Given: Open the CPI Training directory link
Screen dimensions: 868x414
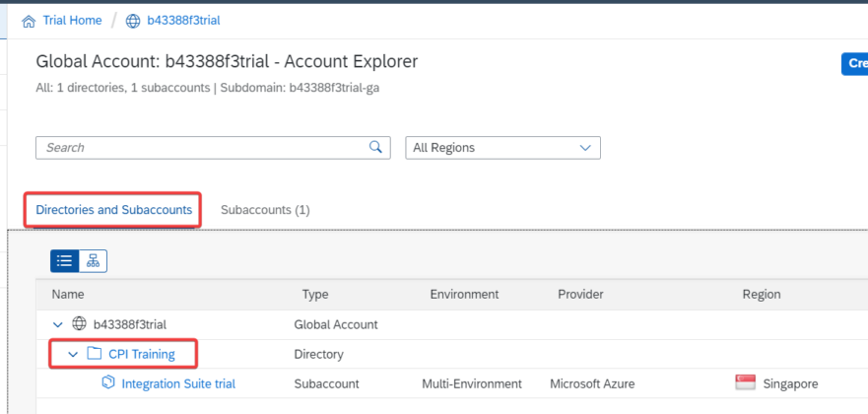Looking at the screenshot, I should 142,354.
